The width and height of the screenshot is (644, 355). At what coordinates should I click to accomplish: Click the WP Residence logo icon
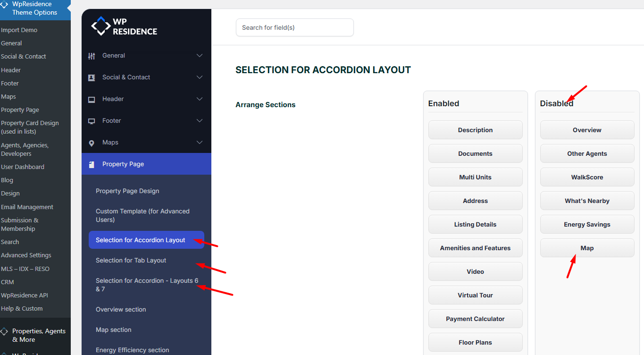[100, 26]
